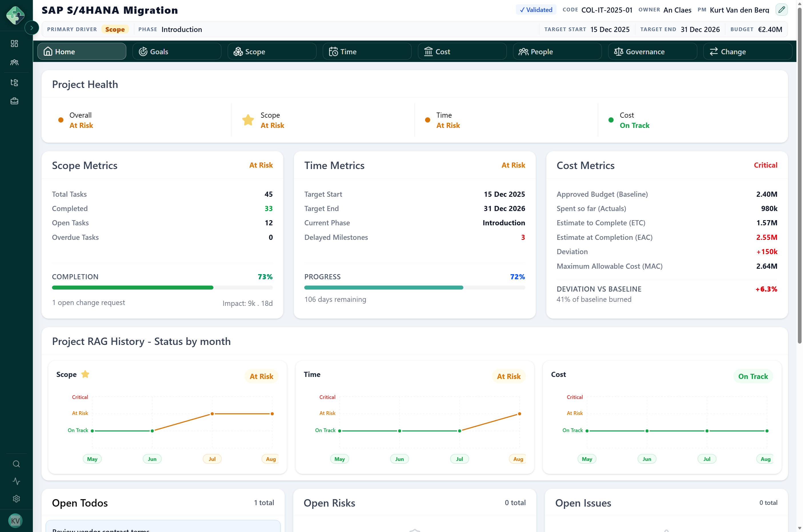The image size is (803, 532).
Task: Click the Time Metrics At Risk label
Action: 513,165
